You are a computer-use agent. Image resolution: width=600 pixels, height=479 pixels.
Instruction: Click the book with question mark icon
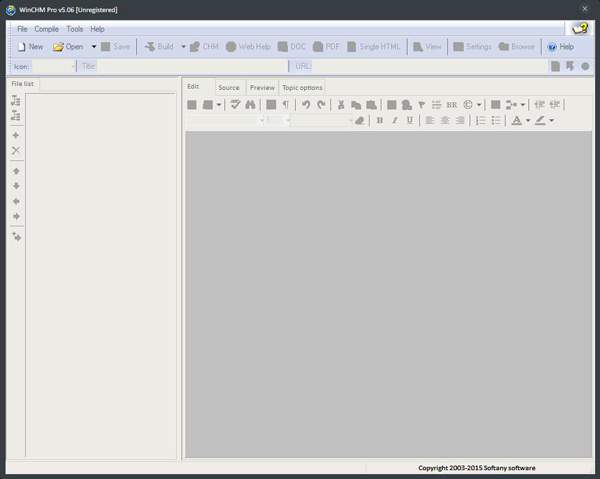pyautogui.click(x=580, y=28)
